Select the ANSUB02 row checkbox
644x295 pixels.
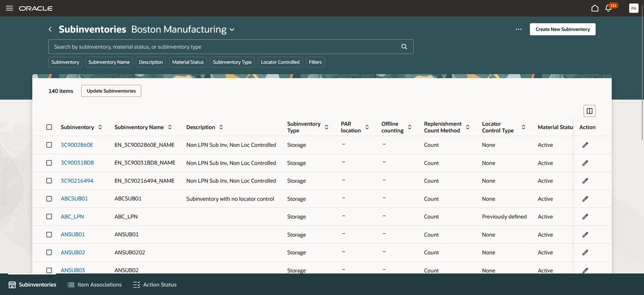coord(49,252)
